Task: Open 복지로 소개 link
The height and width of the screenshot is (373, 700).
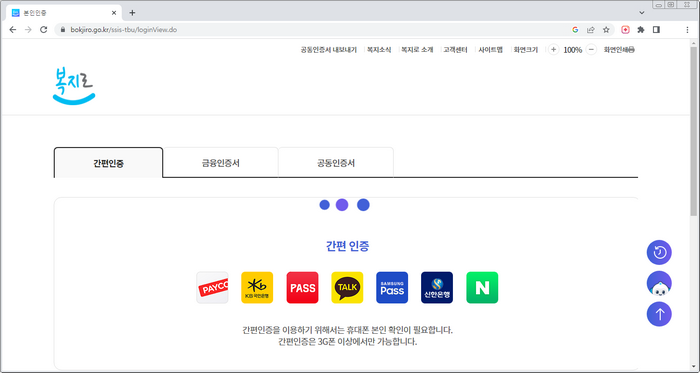Action: [417, 50]
